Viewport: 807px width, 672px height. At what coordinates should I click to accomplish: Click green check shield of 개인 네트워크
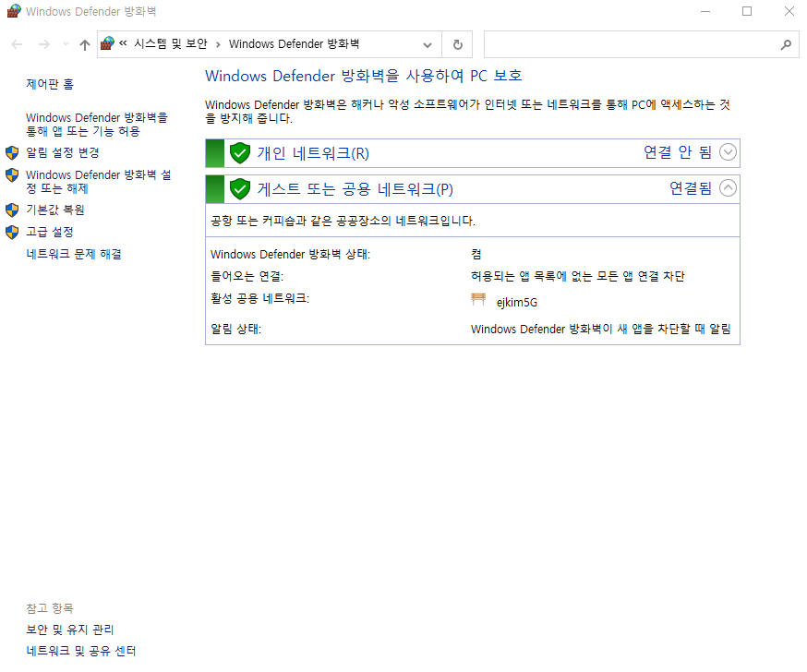pyautogui.click(x=240, y=153)
